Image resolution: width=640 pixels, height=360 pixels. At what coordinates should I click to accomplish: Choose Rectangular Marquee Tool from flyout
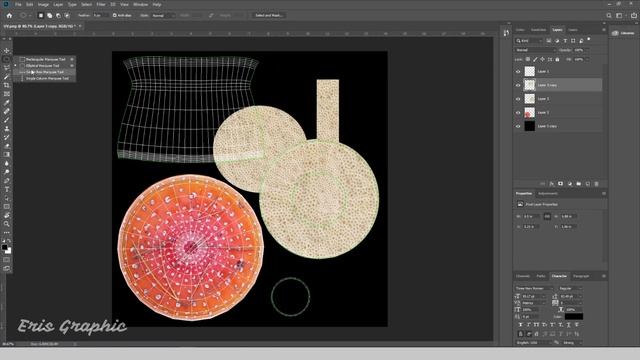pyautogui.click(x=45, y=59)
